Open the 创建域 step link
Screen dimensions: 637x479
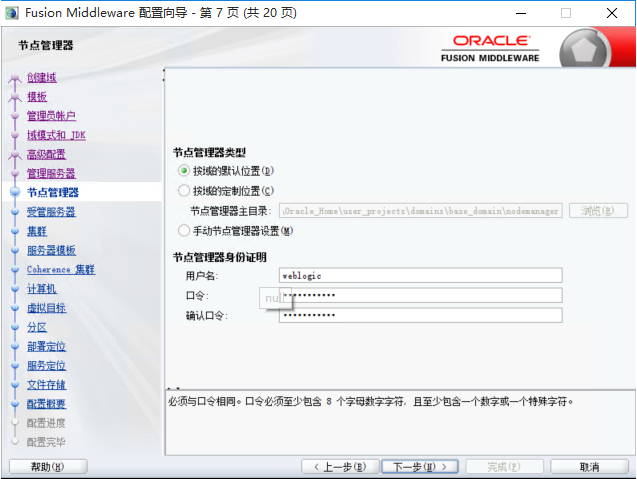pos(42,77)
